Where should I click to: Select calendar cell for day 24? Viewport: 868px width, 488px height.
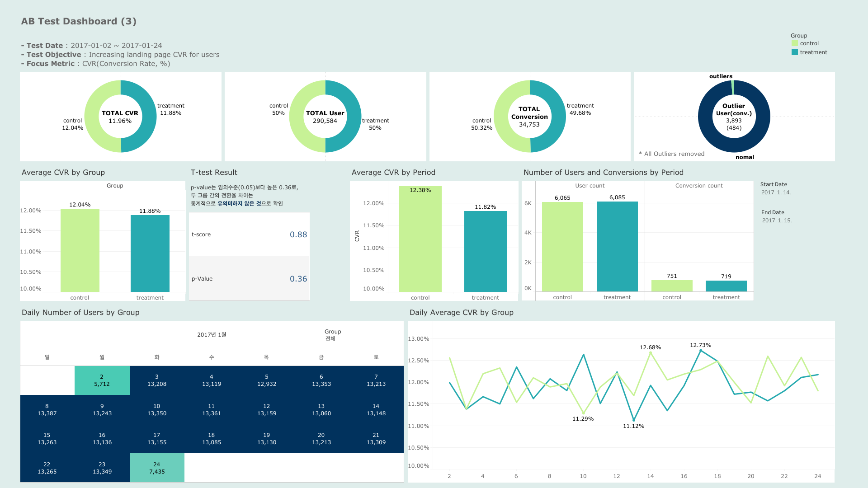click(157, 468)
